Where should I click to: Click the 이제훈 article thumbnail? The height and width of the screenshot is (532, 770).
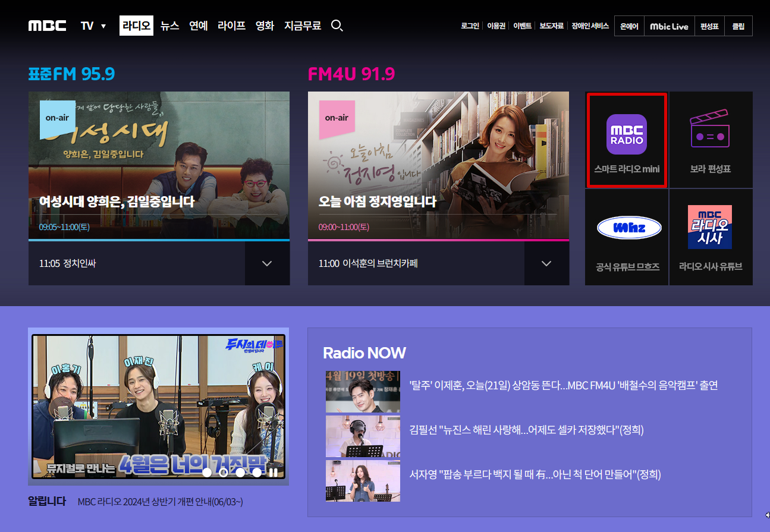click(x=363, y=392)
